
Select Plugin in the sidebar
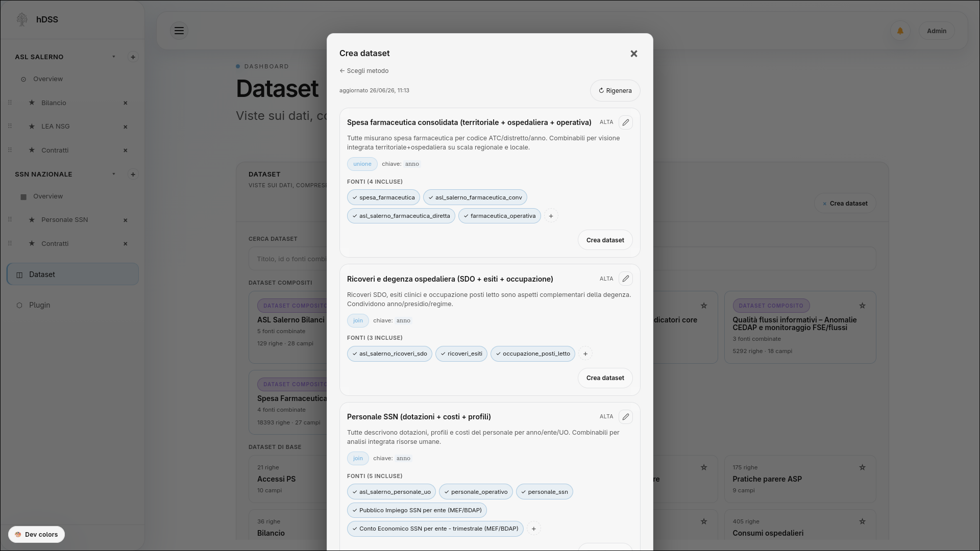point(72,305)
